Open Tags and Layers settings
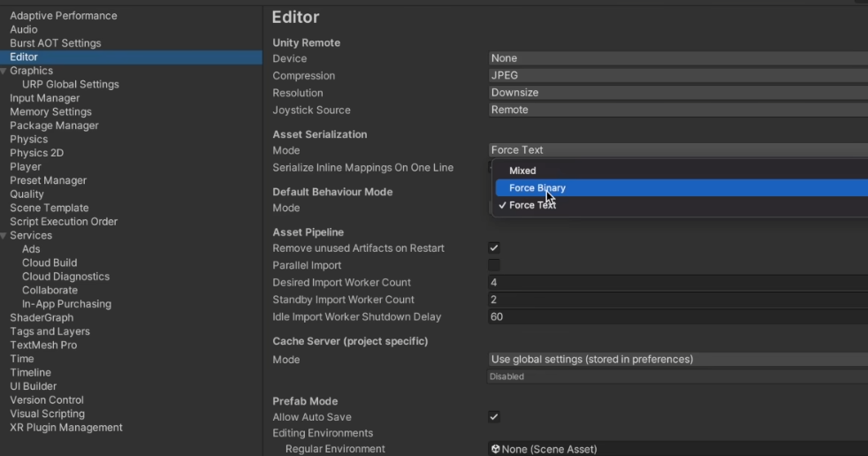868x456 pixels. tap(49, 331)
